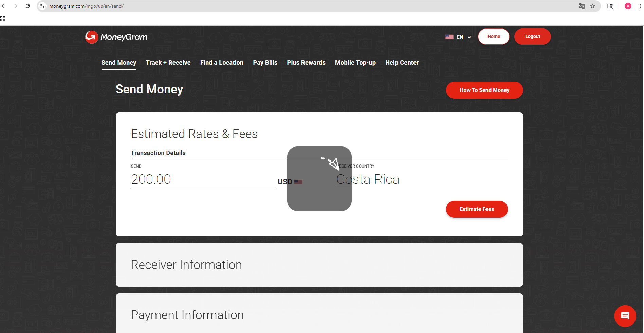Open the apps grid shortcut icon

(3, 19)
